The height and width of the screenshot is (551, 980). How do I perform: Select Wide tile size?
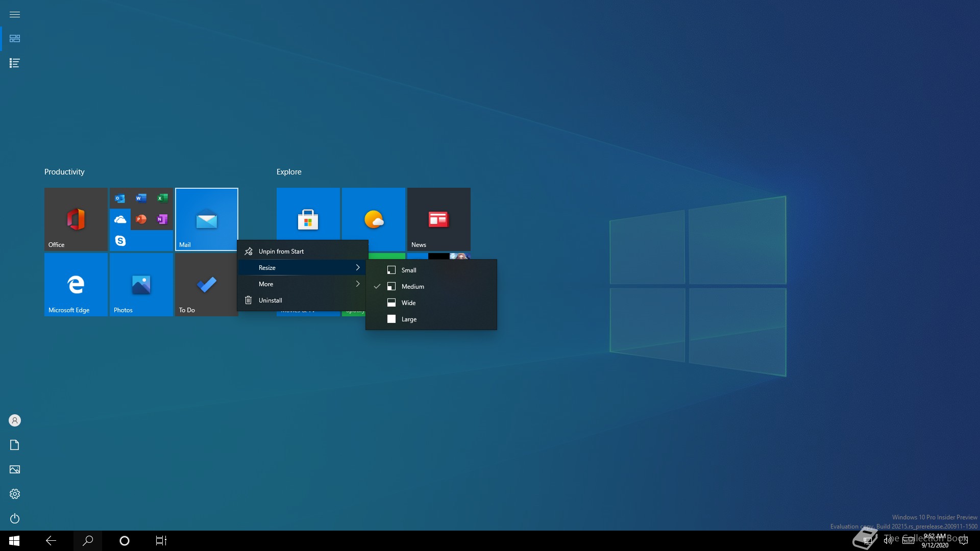click(x=431, y=303)
